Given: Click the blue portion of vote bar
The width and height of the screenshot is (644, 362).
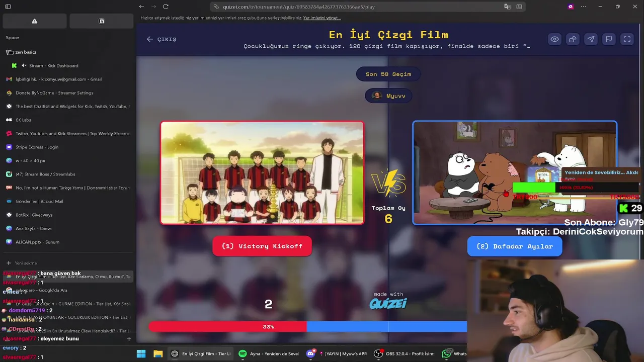Looking at the screenshot, I should 386,327.
